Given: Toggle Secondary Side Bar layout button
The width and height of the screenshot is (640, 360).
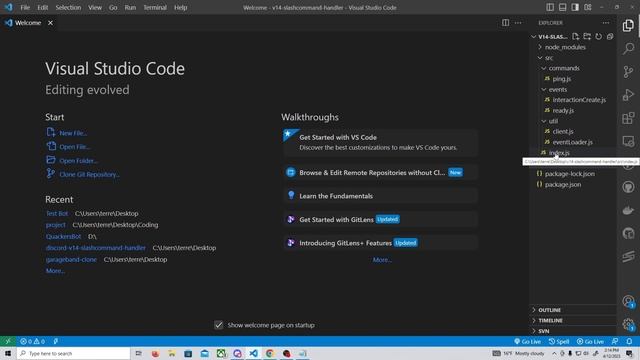Looking at the screenshot, I should (x=575, y=7).
